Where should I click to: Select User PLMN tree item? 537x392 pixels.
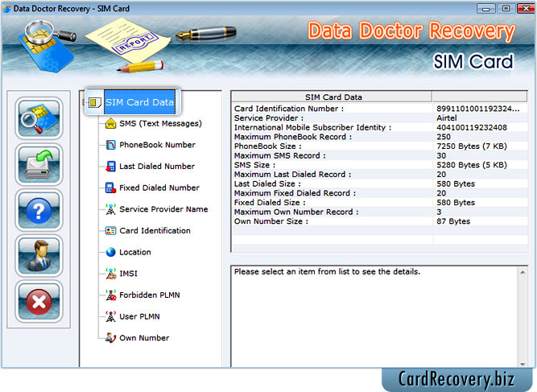139,316
